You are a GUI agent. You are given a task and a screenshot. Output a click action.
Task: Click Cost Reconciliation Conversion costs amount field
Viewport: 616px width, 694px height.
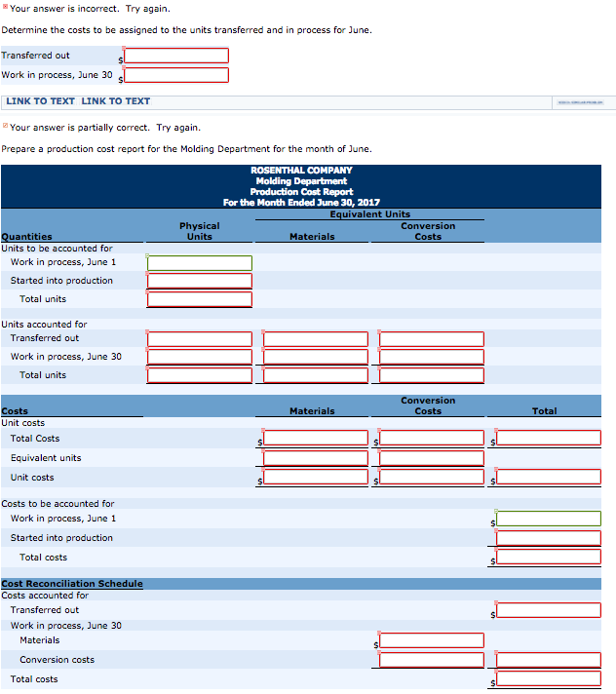click(432, 660)
